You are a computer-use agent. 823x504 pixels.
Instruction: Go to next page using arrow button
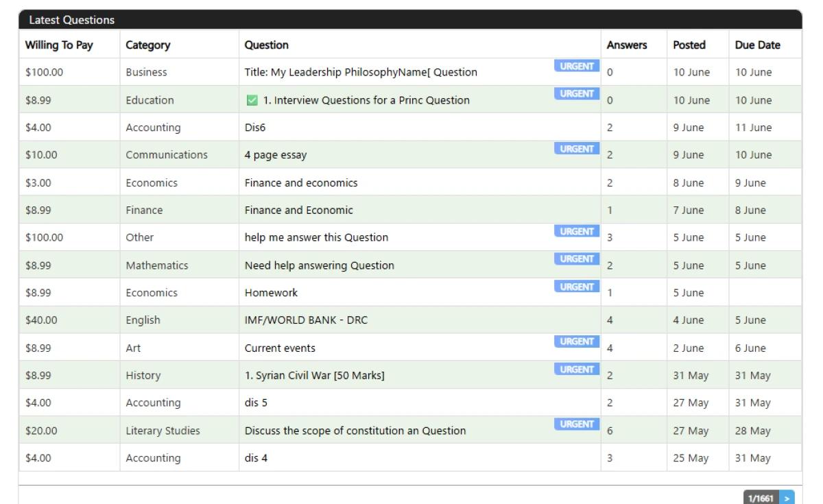click(787, 499)
